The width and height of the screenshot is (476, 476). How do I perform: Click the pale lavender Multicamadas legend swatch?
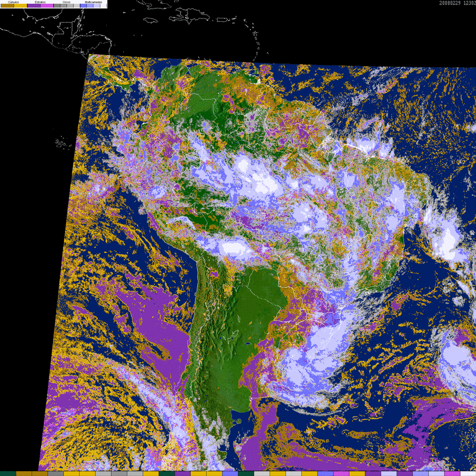[97, 5]
